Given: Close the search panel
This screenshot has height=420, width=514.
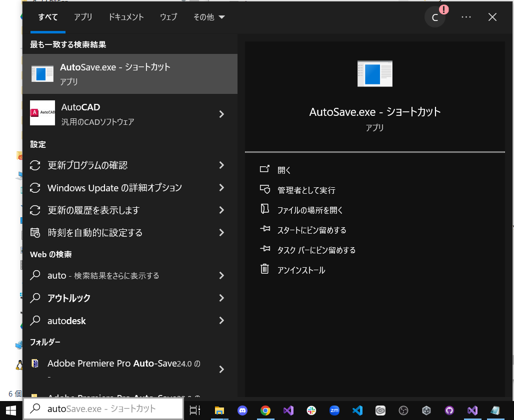Looking at the screenshot, I should [492, 17].
